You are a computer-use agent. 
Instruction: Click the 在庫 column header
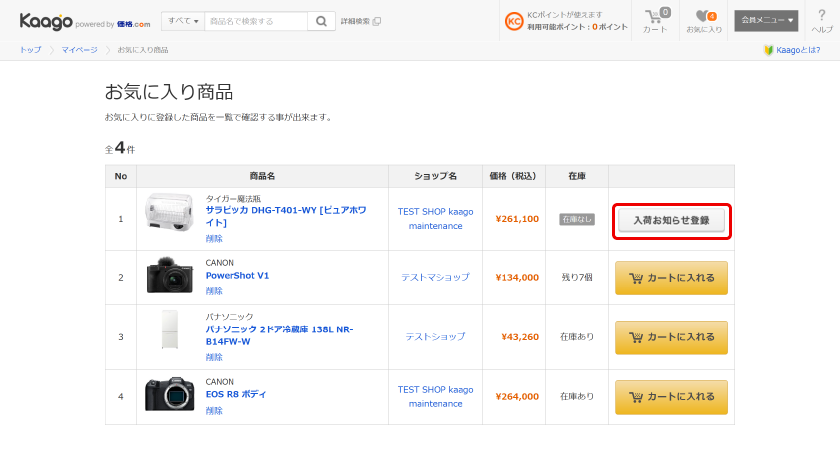coord(577,176)
